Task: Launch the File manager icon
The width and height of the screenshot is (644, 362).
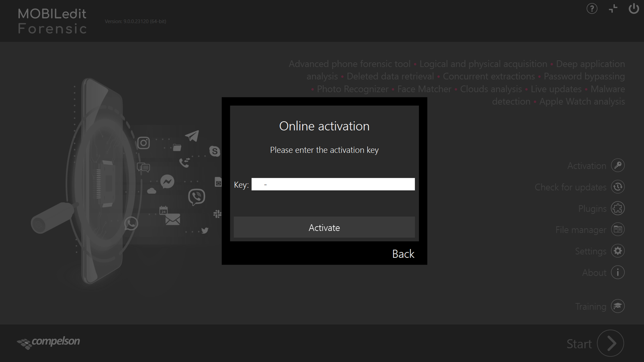Action: (617, 229)
